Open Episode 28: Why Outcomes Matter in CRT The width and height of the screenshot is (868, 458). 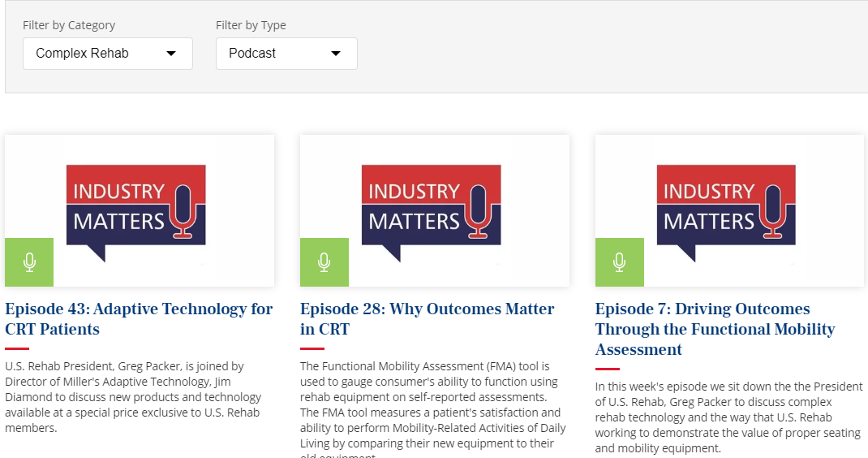[x=427, y=319]
